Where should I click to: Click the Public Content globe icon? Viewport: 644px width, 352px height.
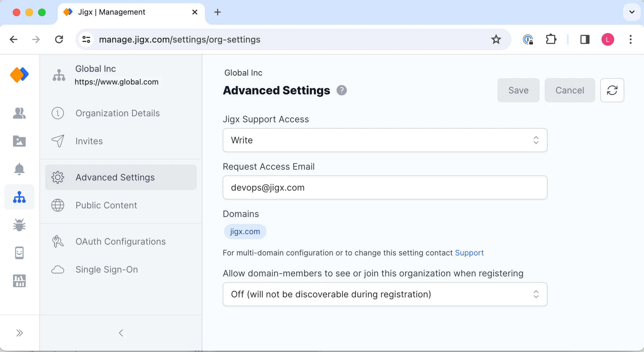pyautogui.click(x=57, y=205)
